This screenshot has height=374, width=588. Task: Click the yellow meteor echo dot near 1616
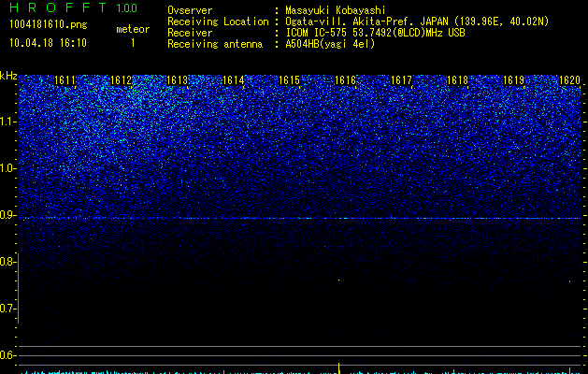point(339,280)
